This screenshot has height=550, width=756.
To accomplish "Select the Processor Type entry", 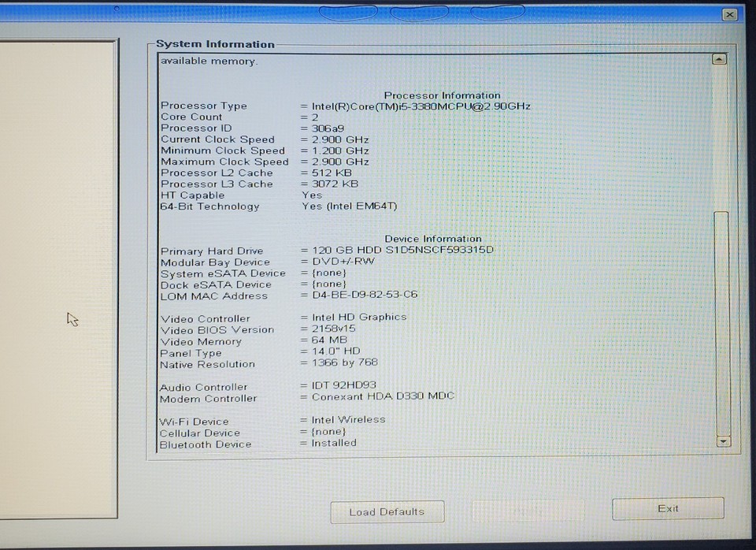I will pyautogui.click(x=203, y=106).
